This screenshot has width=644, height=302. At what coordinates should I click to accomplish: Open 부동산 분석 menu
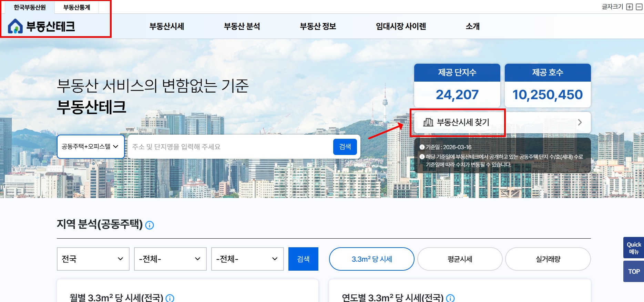tap(242, 26)
